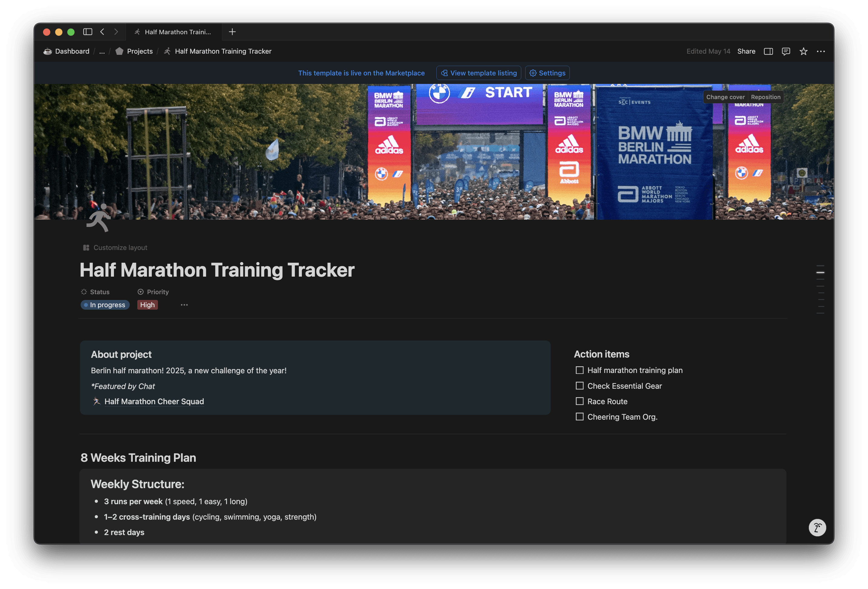The image size is (868, 589).
Task: Click the Status property spinner icon
Action: (x=84, y=292)
